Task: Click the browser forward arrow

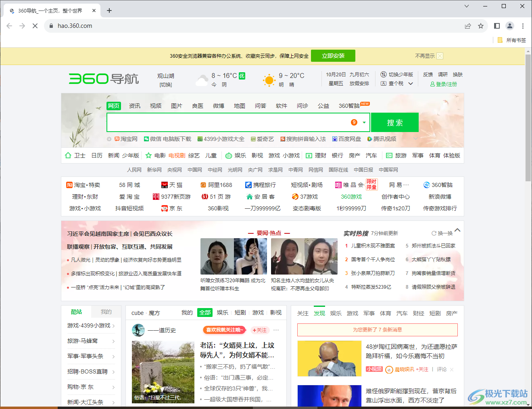Action: click(22, 26)
